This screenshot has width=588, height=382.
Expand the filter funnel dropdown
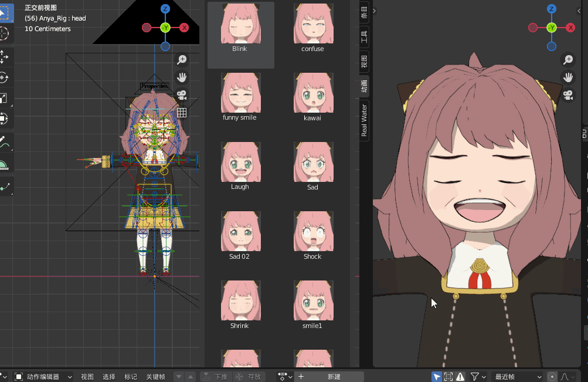coord(484,377)
